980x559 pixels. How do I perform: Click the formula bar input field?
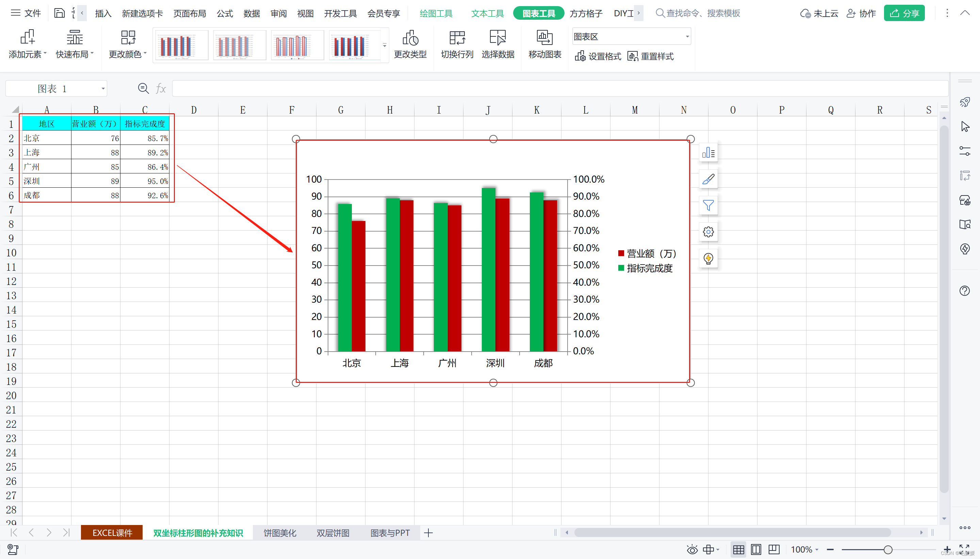[560, 89]
